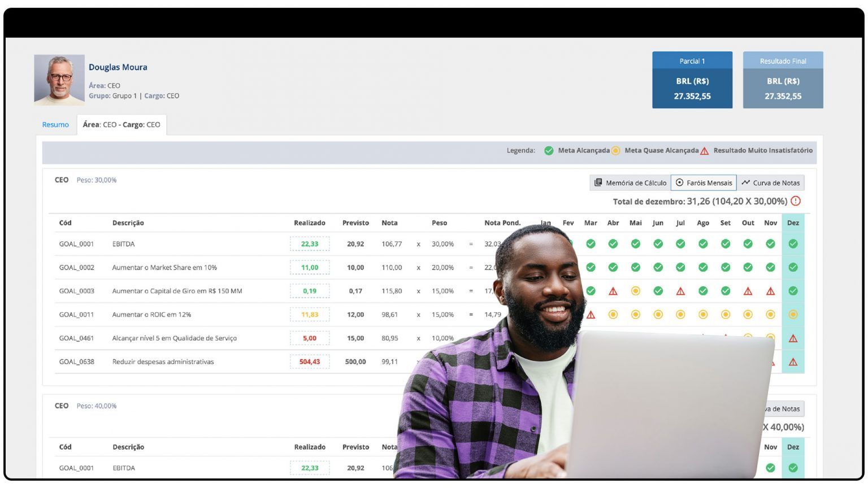Click the Realizado value 22,33 for GOAL_0001
Viewport: 868px width, 488px height.
click(310, 243)
